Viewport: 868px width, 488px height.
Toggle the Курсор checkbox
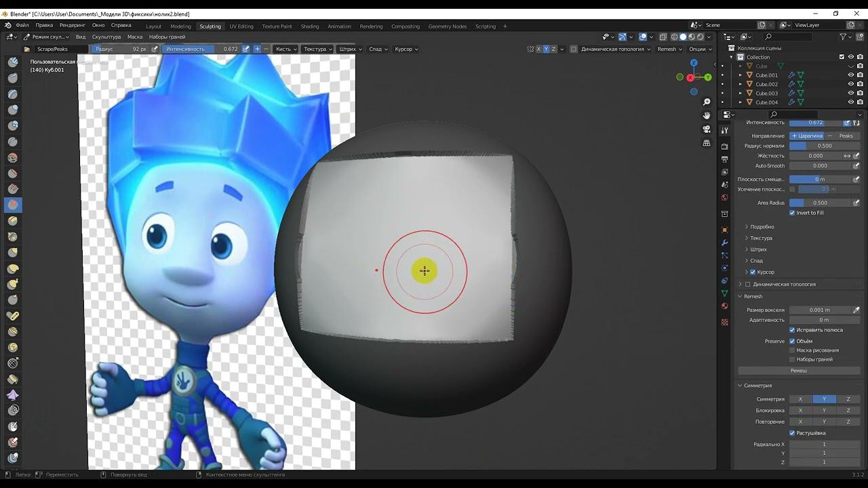[x=753, y=272]
